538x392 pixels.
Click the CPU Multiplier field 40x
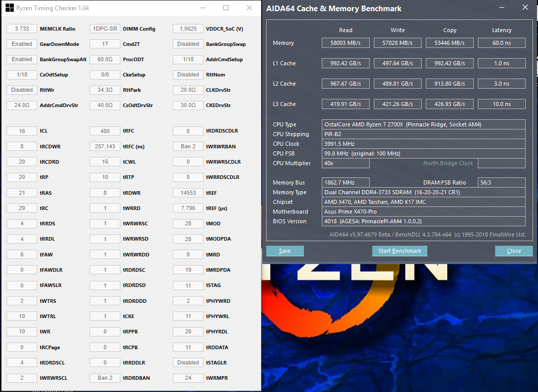346,163
